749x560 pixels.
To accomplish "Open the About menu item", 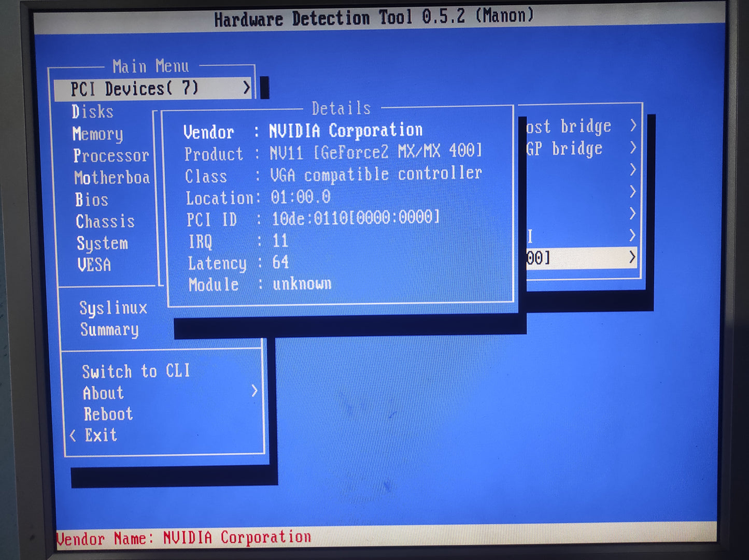I will pyautogui.click(x=104, y=393).
